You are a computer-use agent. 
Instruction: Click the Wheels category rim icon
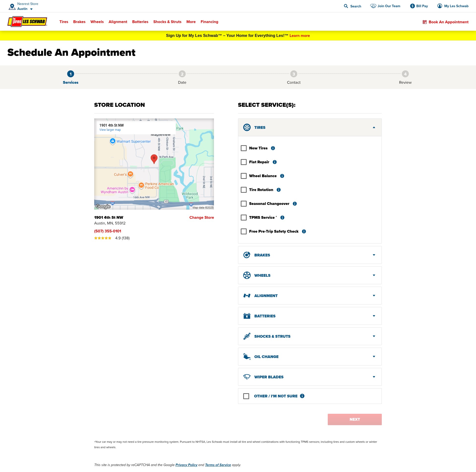click(247, 275)
